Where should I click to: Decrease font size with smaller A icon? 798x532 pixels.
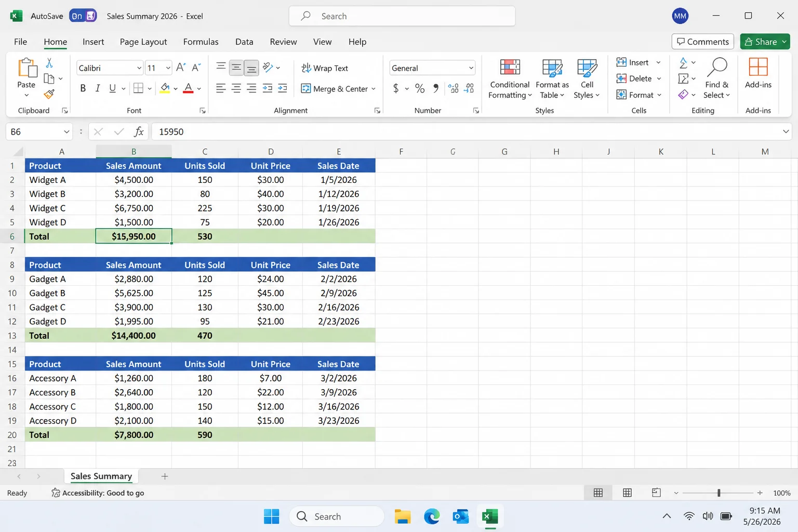point(196,68)
